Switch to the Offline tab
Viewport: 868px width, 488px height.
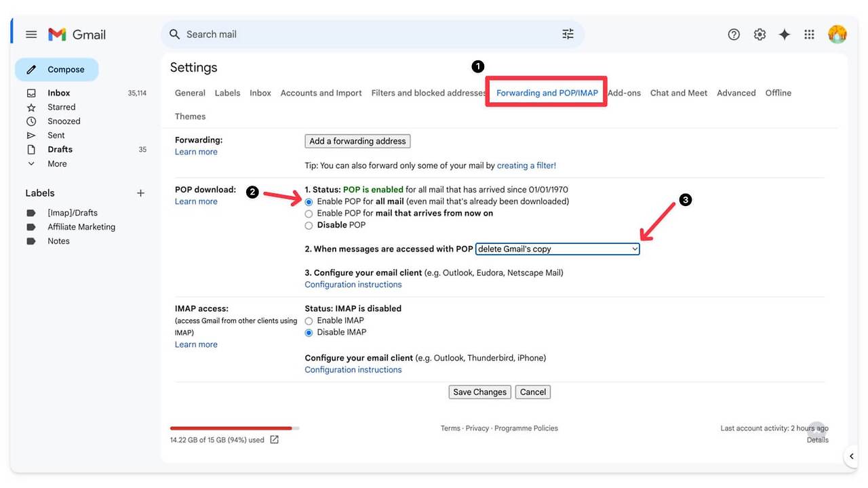point(778,93)
